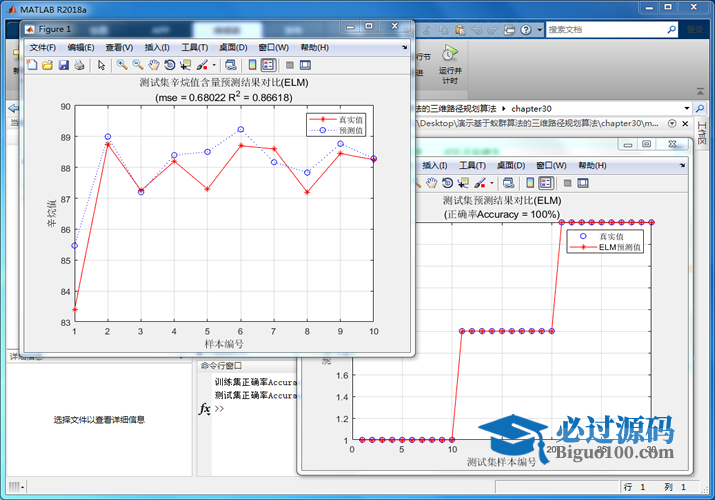Search current folder magnifier icon
The width and height of the screenshot is (715, 500).
pyautogui.click(x=699, y=108)
